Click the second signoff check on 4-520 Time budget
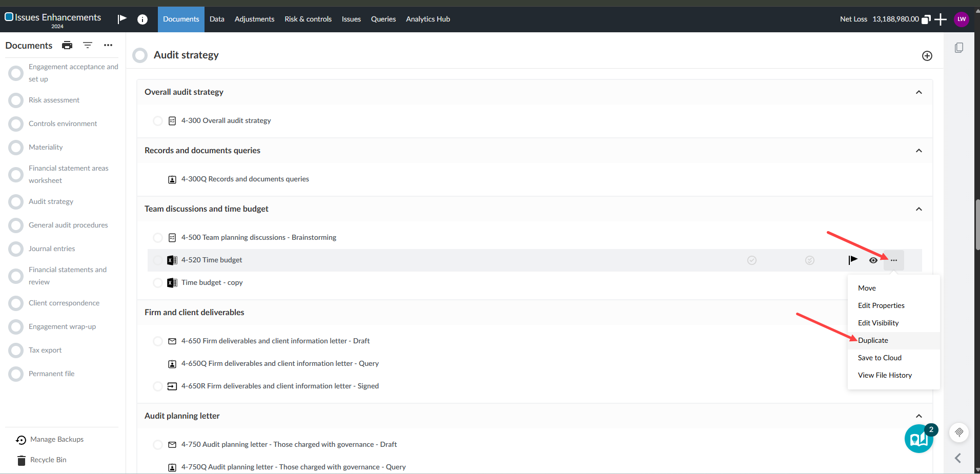This screenshot has height=474, width=980. [810, 260]
